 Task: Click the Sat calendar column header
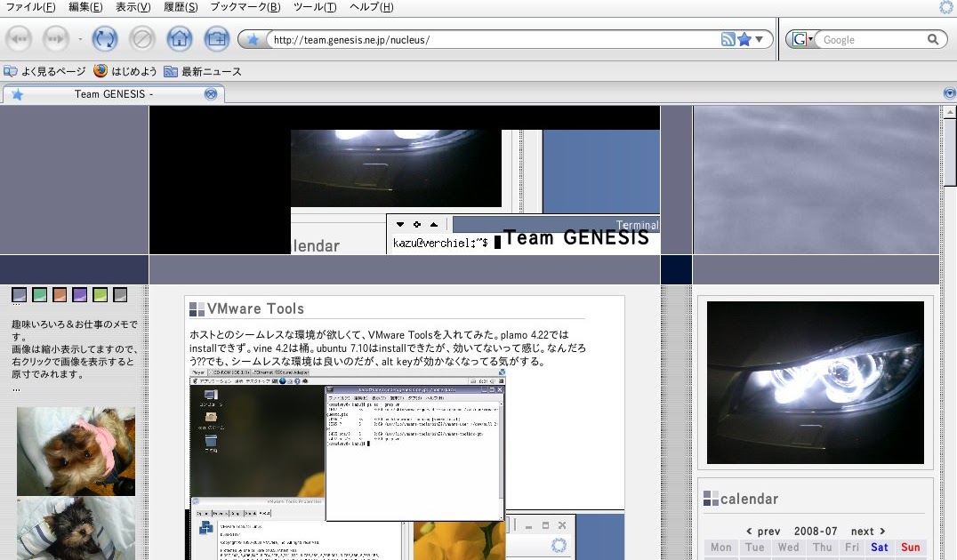tap(879, 548)
